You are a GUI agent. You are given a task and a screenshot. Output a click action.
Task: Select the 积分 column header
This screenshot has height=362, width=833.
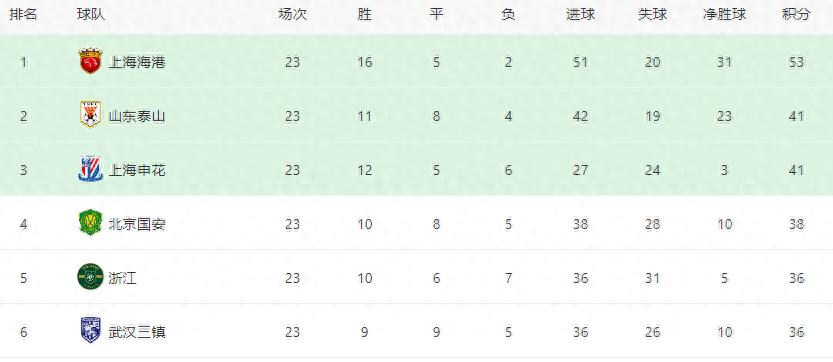click(796, 14)
